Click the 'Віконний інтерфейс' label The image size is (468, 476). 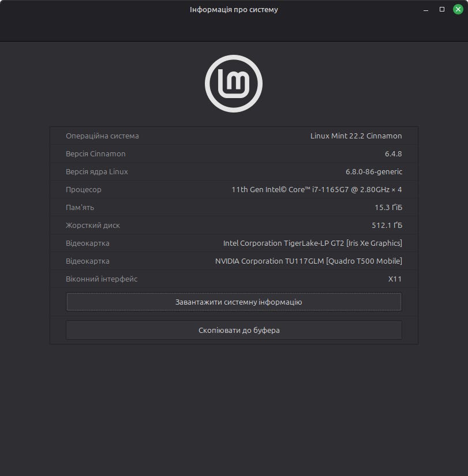point(102,279)
